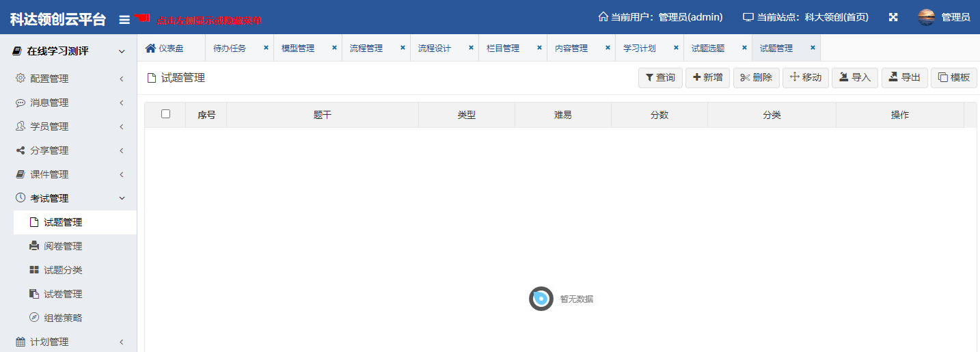Close the 内容管理 tab
The height and width of the screenshot is (352, 980).
[608, 48]
